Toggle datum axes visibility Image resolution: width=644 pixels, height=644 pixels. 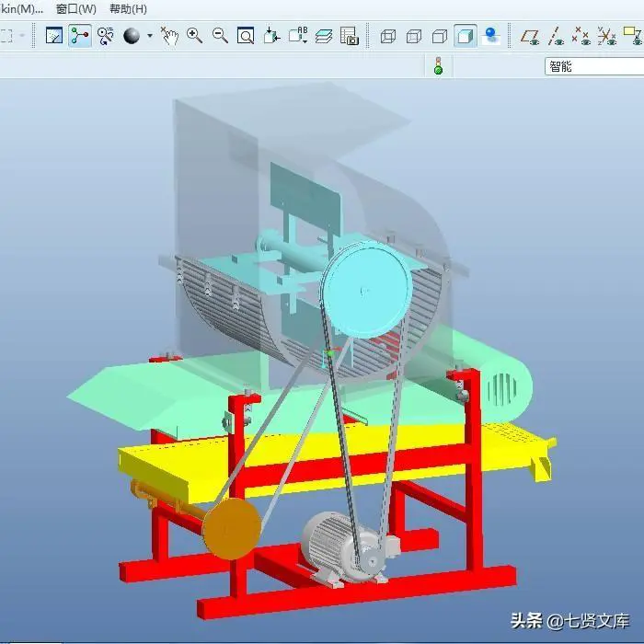coord(556,36)
